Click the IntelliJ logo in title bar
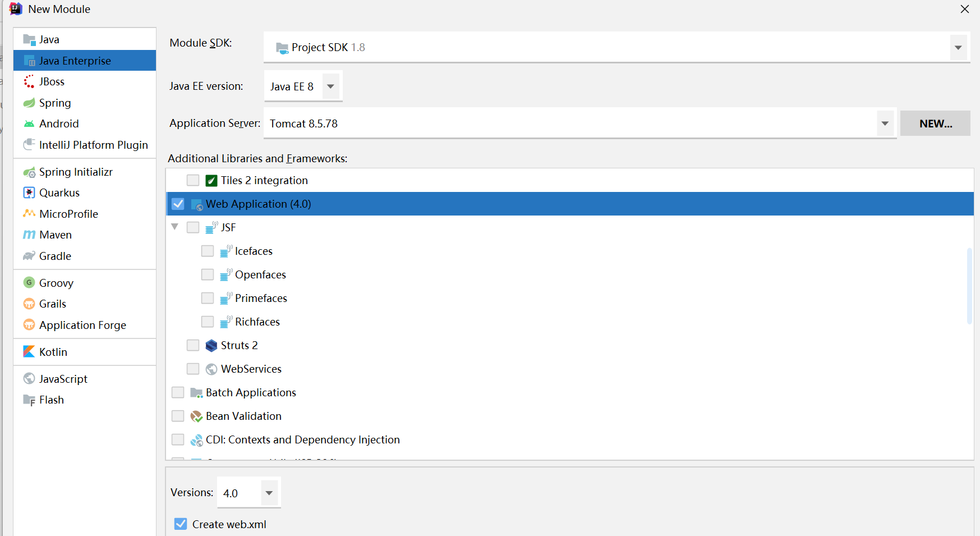The width and height of the screenshot is (980, 536). (x=16, y=9)
